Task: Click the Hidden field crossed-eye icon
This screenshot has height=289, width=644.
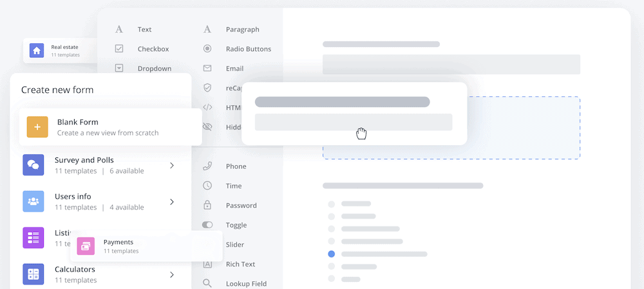Action: (x=207, y=127)
